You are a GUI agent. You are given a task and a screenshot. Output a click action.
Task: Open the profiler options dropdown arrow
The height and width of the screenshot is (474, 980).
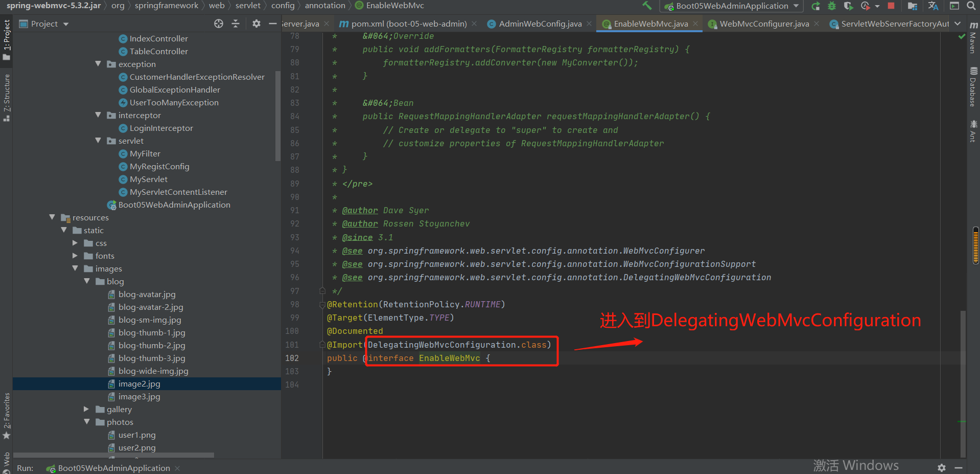pos(877,6)
